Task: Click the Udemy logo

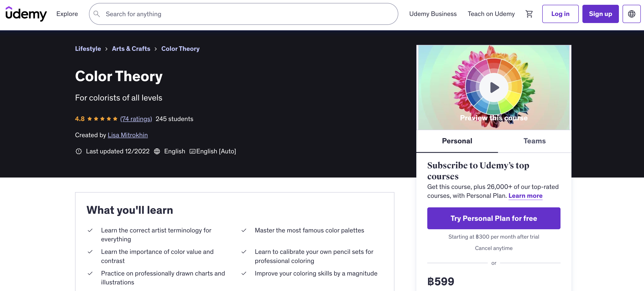Action: click(x=26, y=14)
